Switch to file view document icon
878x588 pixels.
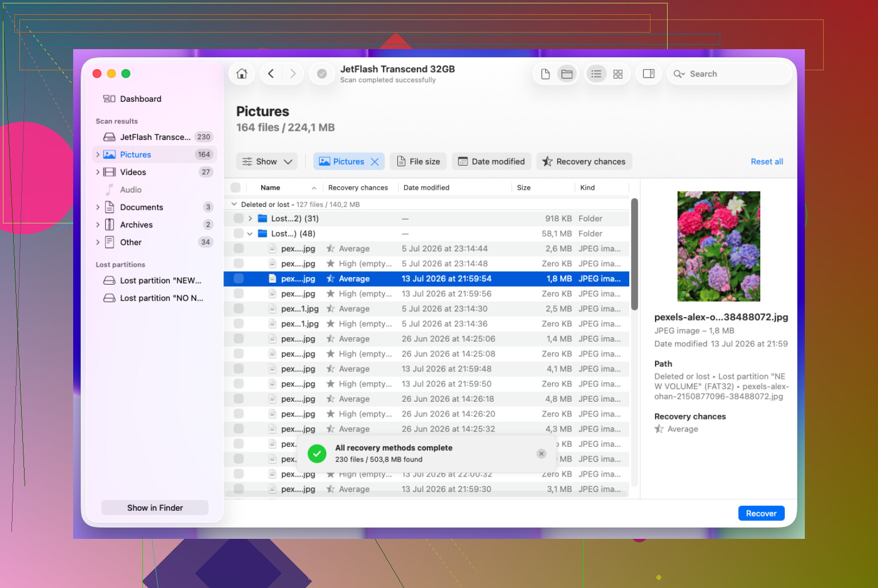click(x=545, y=74)
